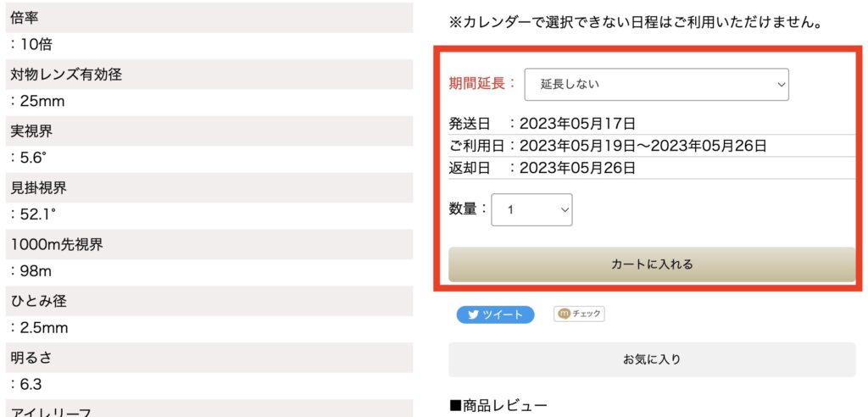Select the 発送日 2023年05月17日 row
Image resolution: width=868 pixels, height=417 pixels.
click(652, 123)
